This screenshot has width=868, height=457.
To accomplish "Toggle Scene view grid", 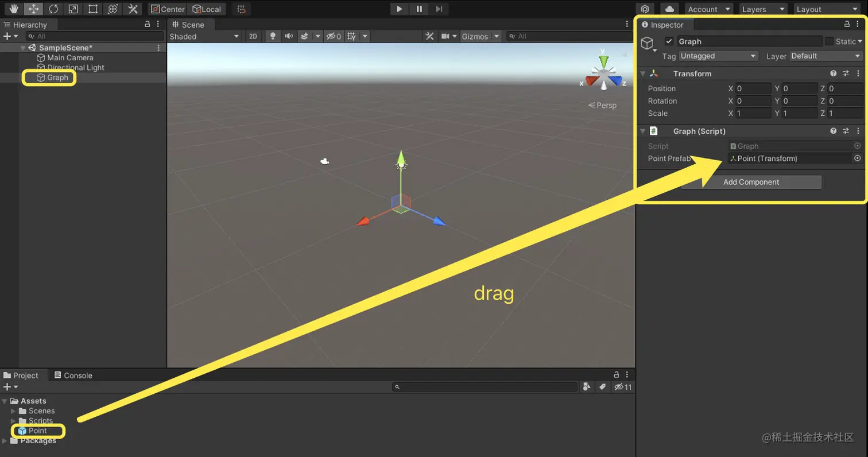I will pyautogui.click(x=351, y=36).
